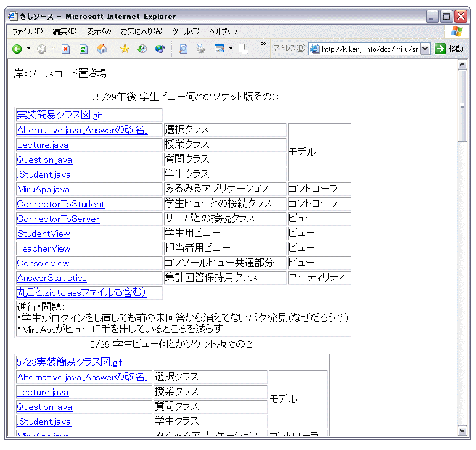
Task: Open the History panel icon
Action: tap(142, 49)
